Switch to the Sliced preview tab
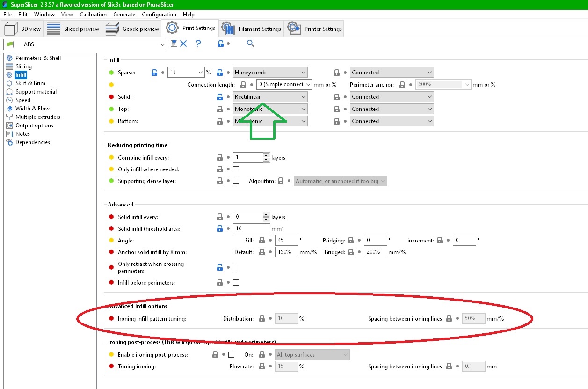Image resolution: width=588 pixels, height=389 pixels. (x=73, y=29)
